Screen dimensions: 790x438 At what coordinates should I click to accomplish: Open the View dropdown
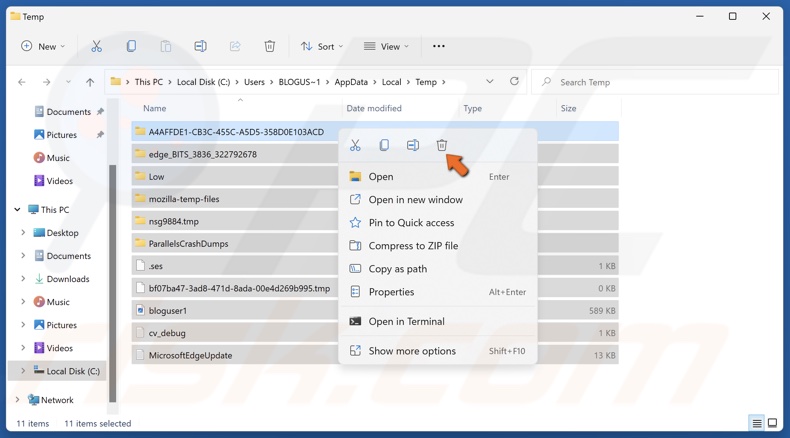point(386,46)
